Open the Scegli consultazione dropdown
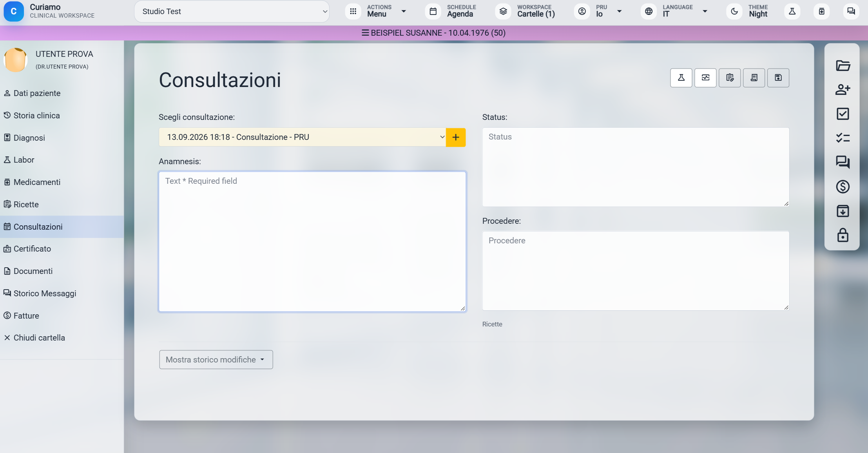The height and width of the screenshot is (453, 868). point(302,137)
